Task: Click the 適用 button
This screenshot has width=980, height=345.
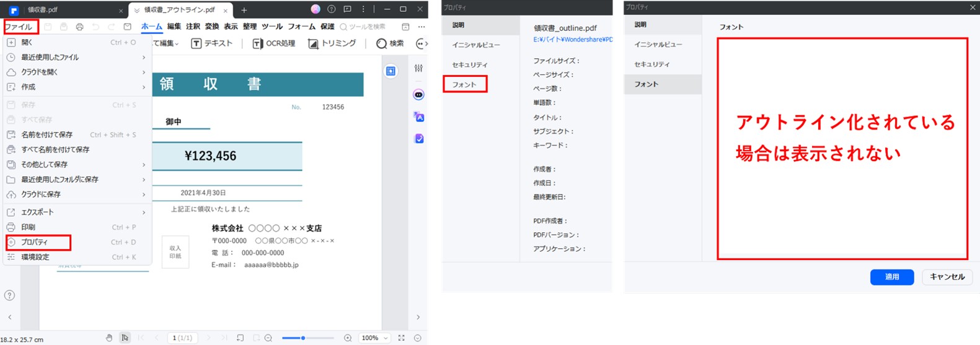Action: coord(892,277)
